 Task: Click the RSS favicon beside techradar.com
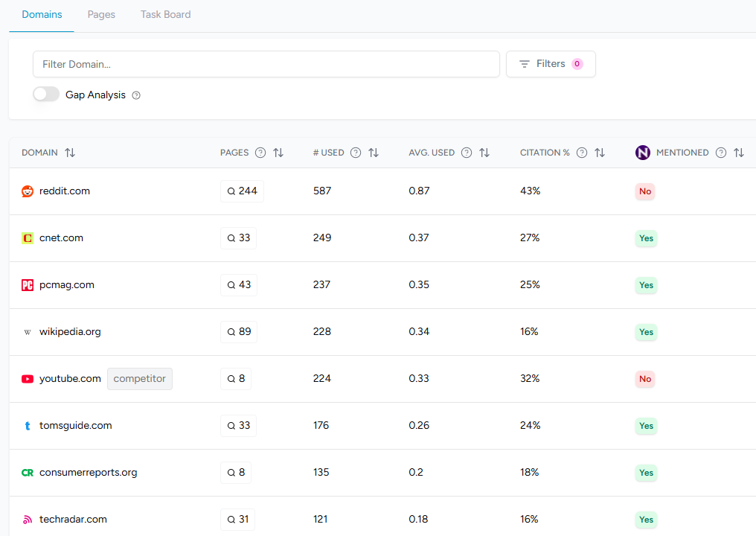pos(27,519)
